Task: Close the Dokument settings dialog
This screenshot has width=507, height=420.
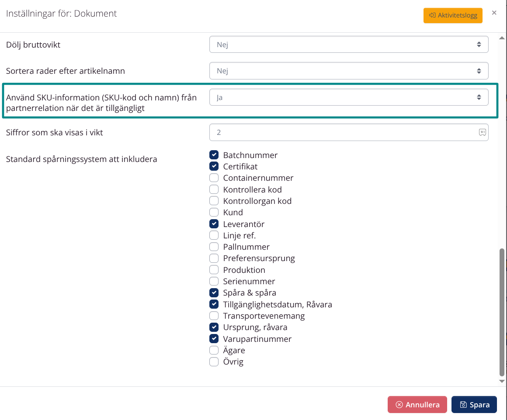Action: (x=494, y=13)
